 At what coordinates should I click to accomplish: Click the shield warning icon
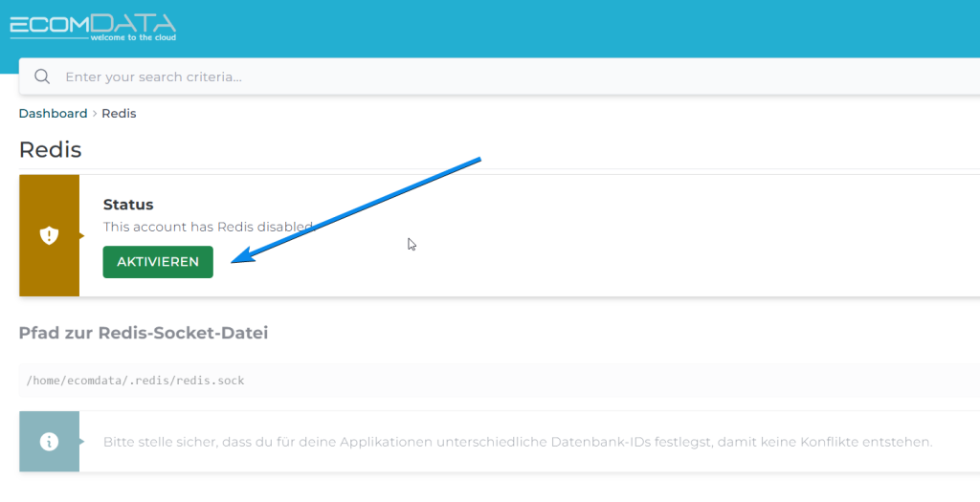[49, 235]
